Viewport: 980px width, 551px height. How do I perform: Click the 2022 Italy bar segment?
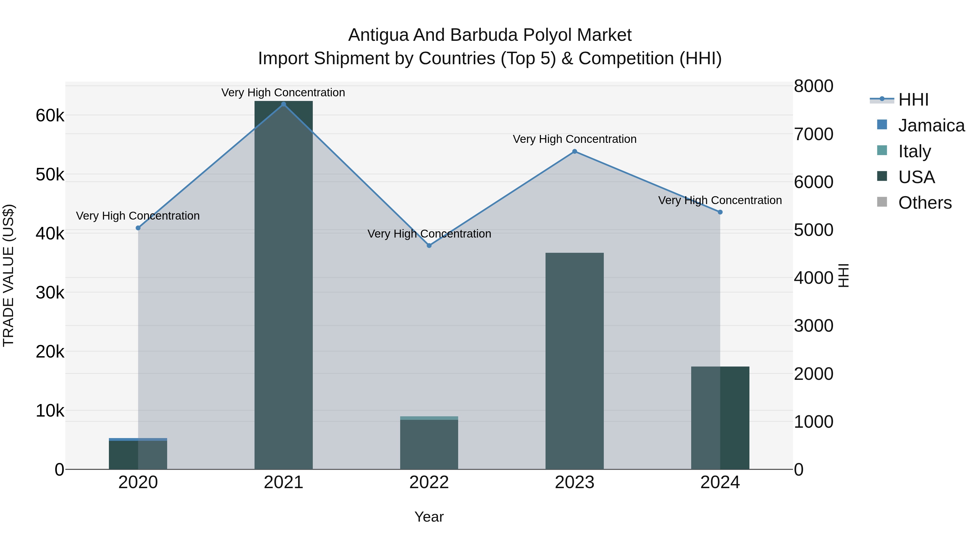coord(429,418)
